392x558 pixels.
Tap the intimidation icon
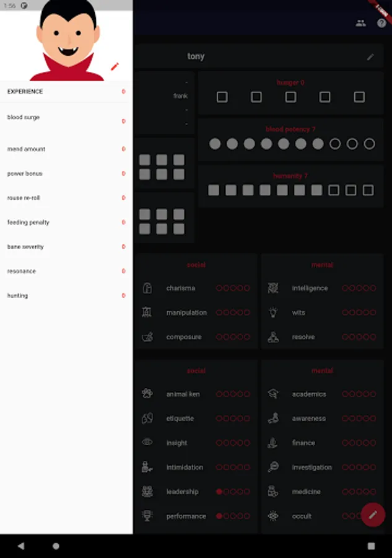[x=147, y=467]
